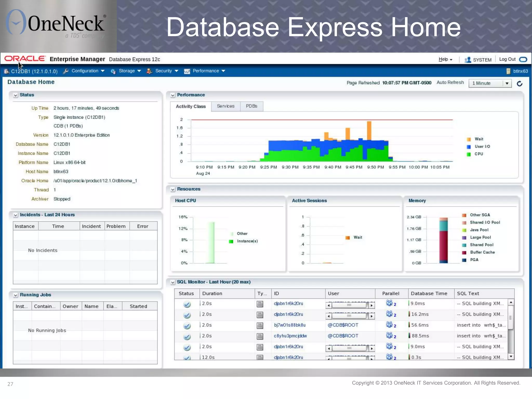Click 'Stopped' Archiver value
Screen dimensions: 532x399
pyautogui.click(x=62, y=199)
